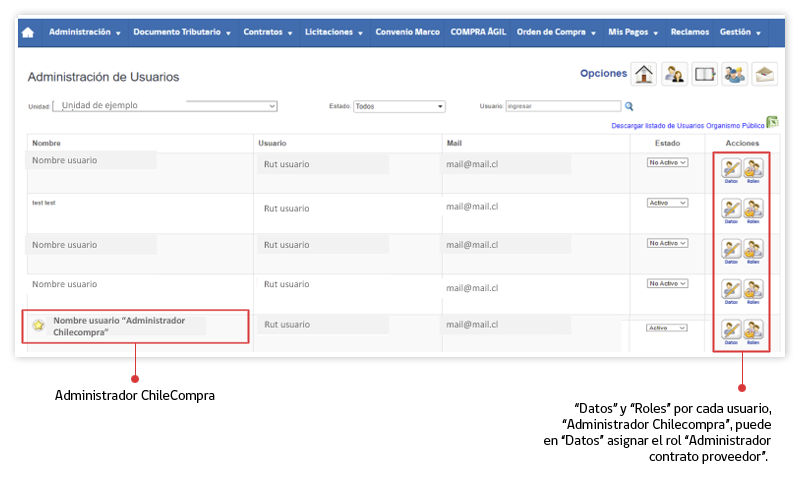Change the Activo status for Administrador Chilecompra
This screenshot has height=477, width=800.
(x=667, y=328)
